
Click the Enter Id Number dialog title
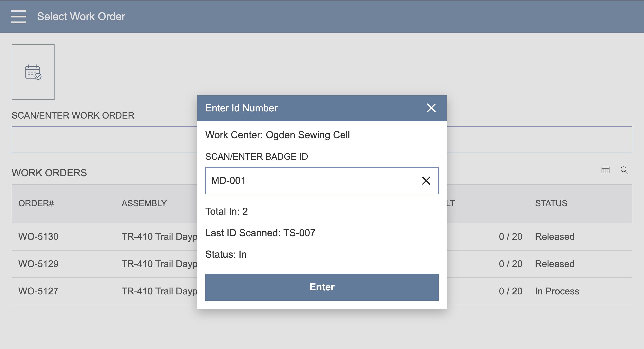click(241, 108)
